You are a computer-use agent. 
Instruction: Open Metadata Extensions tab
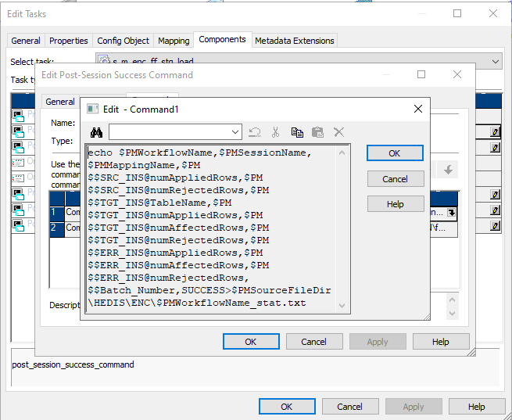point(295,41)
